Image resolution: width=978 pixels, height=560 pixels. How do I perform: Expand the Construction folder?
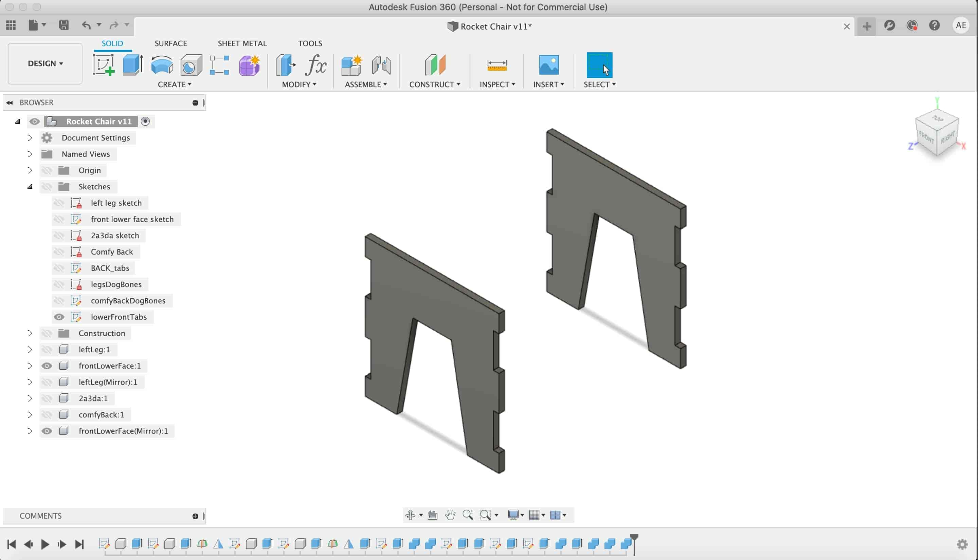click(x=29, y=334)
